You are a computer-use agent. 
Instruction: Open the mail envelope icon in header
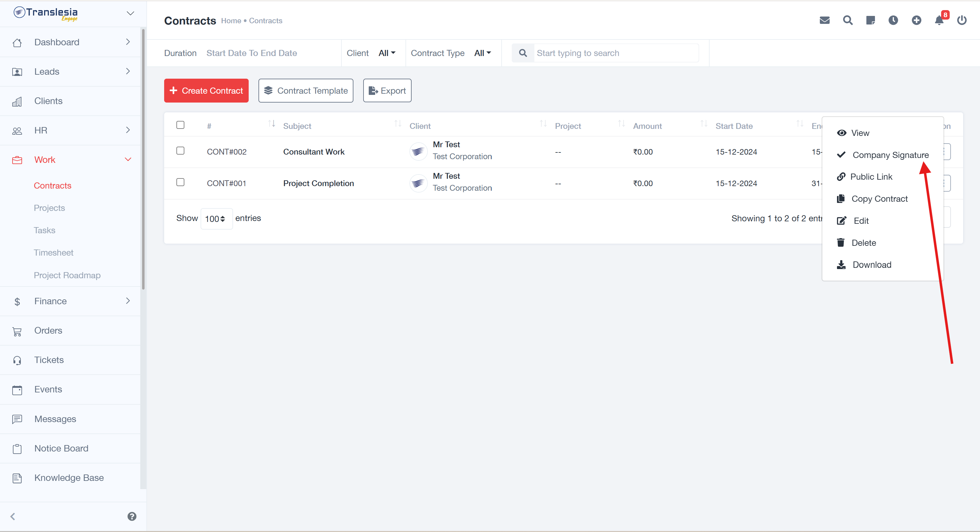(x=824, y=20)
